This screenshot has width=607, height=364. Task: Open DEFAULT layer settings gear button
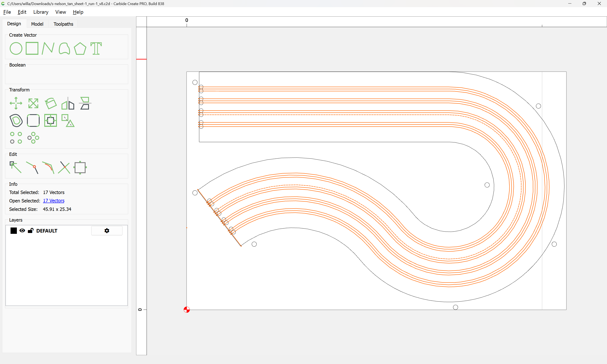pos(107,231)
